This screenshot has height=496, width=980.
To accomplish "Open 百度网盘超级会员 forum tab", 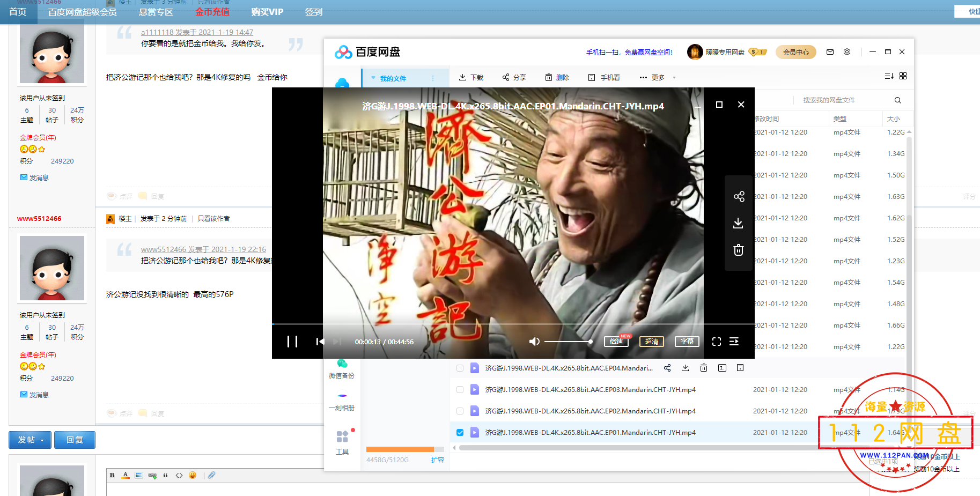I will [x=82, y=12].
